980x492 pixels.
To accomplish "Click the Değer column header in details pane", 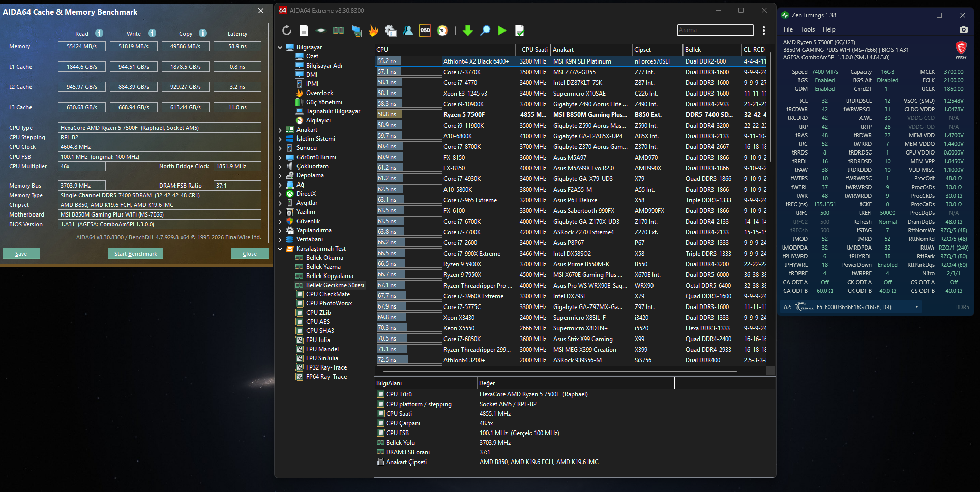I will [576, 383].
